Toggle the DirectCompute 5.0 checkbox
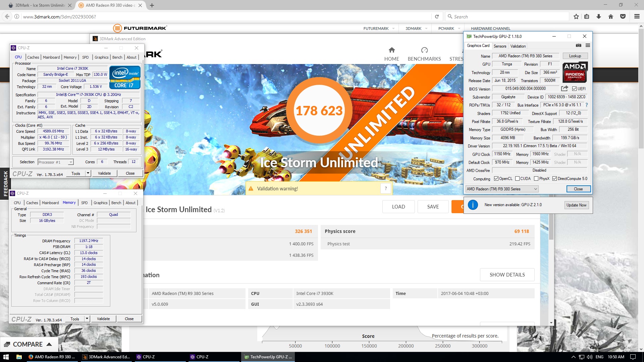The image size is (644, 362). (x=554, y=179)
